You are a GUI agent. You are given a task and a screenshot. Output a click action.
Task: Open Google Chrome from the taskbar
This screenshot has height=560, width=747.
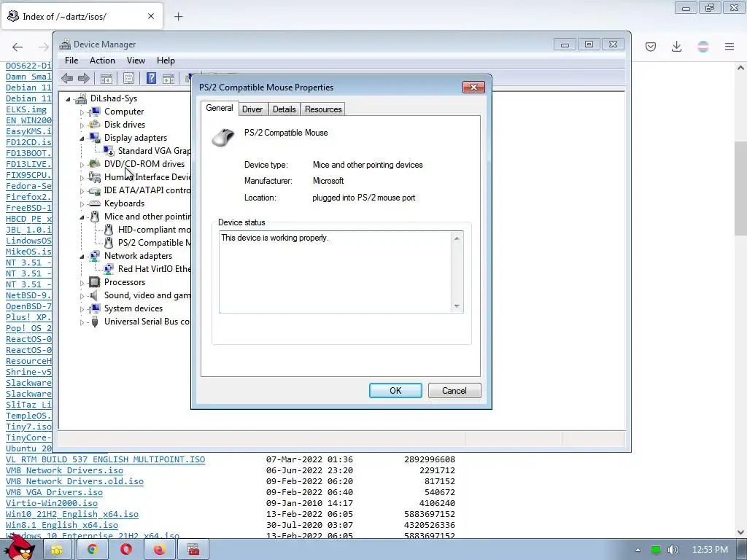click(x=92, y=550)
